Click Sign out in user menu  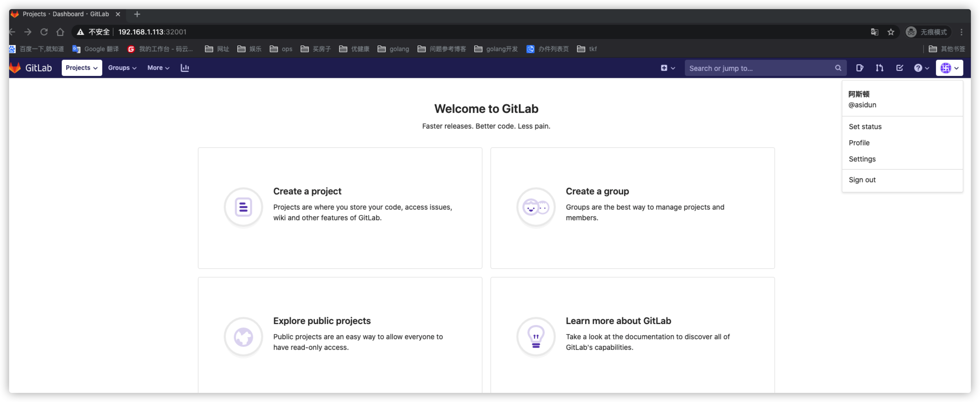[x=862, y=180]
